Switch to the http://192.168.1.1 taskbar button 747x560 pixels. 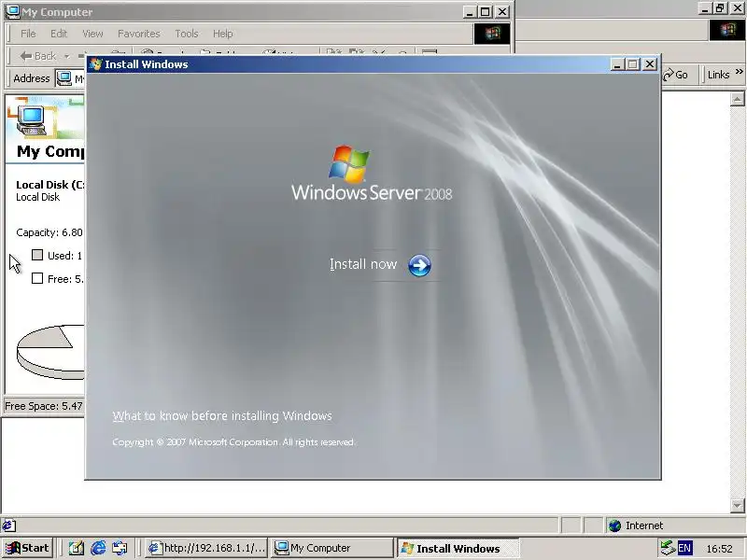point(205,548)
